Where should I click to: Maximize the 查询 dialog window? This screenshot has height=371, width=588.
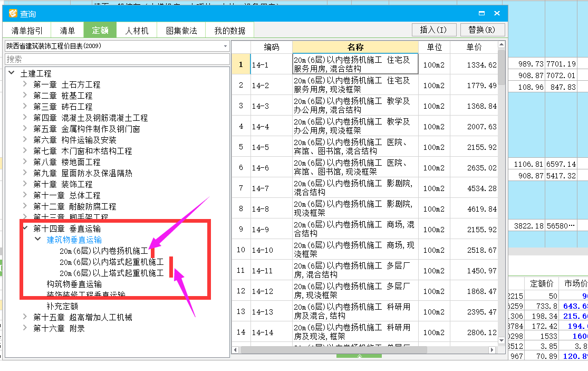click(482, 13)
